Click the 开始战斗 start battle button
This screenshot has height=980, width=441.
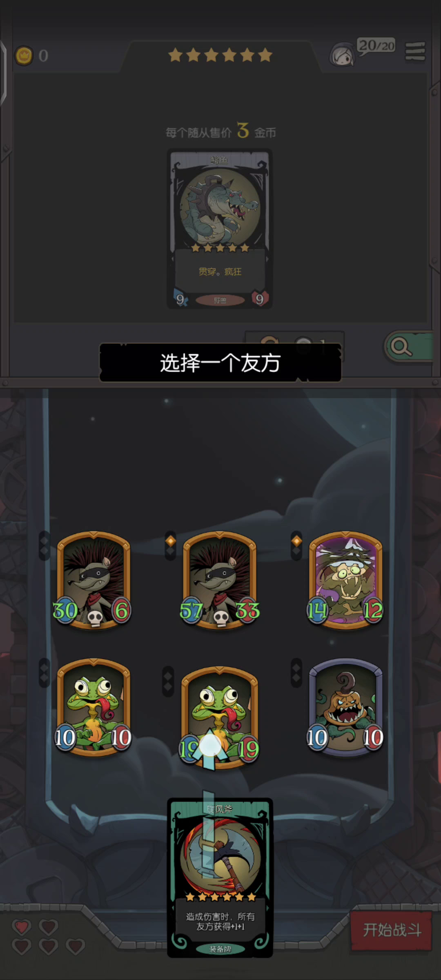click(x=391, y=930)
